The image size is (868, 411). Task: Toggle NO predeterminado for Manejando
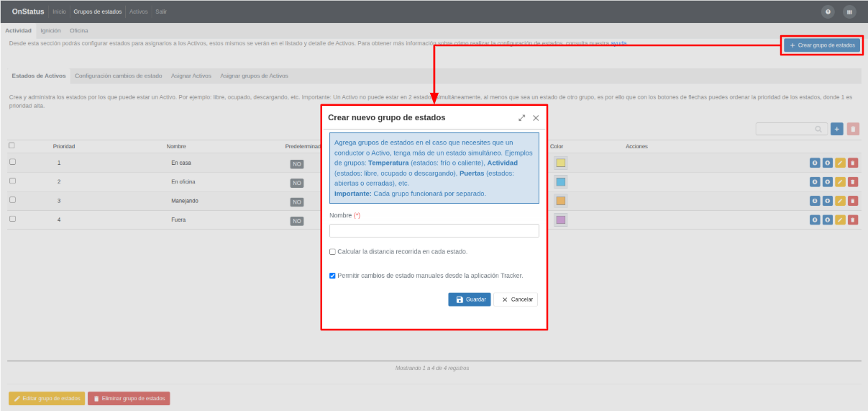click(297, 202)
